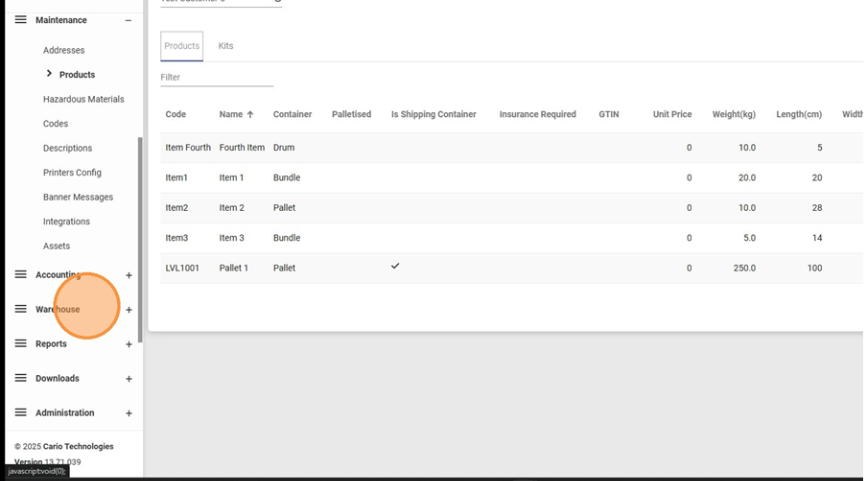The width and height of the screenshot is (864, 481).
Task: Expand the Administration section plus sign
Action: [x=128, y=413]
